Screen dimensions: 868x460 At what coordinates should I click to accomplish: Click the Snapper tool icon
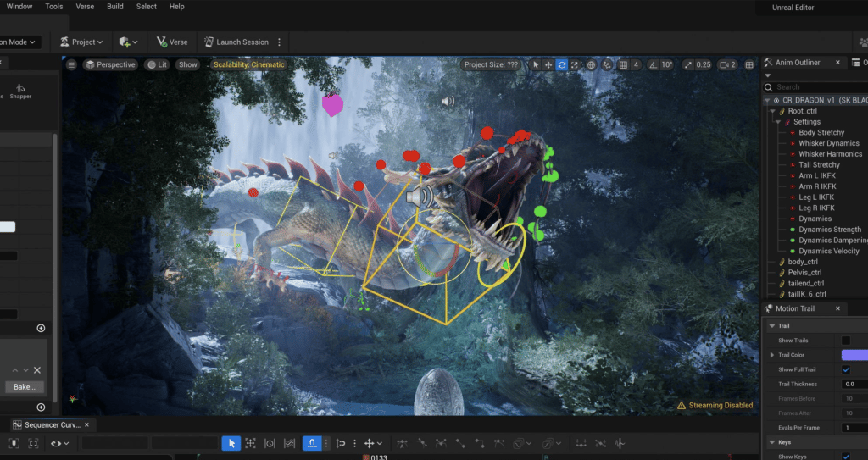coord(20,91)
